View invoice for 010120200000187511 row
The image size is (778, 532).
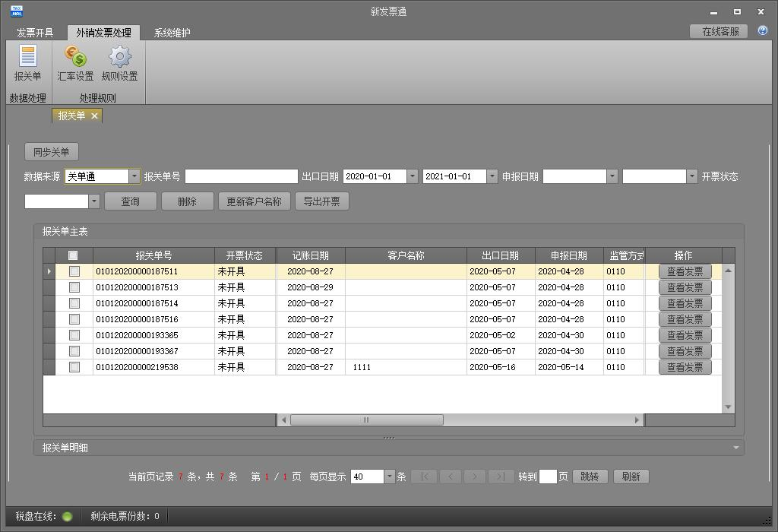(685, 271)
